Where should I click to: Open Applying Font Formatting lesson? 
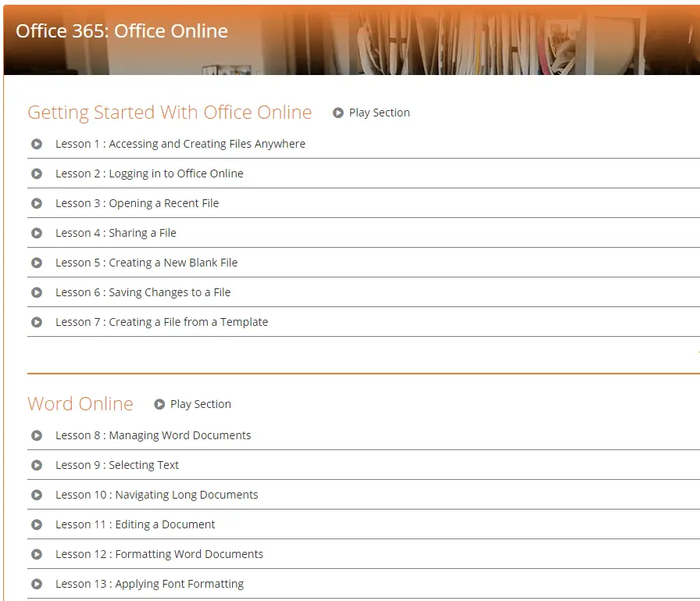coord(149,584)
